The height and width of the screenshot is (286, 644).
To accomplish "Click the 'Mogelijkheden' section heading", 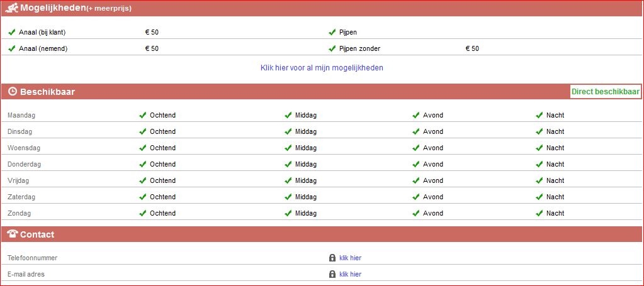I will (x=53, y=8).
